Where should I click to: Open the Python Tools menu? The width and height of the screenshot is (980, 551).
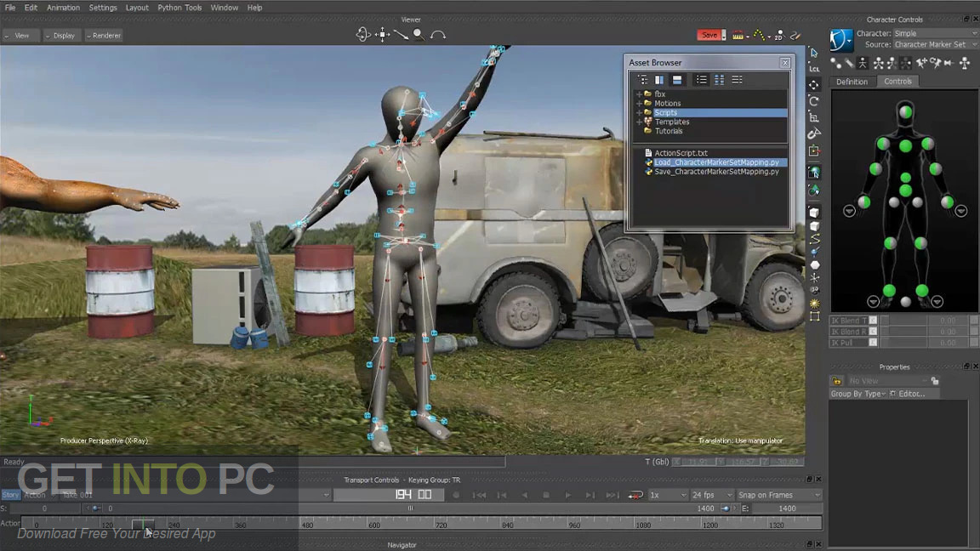point(179,8)
